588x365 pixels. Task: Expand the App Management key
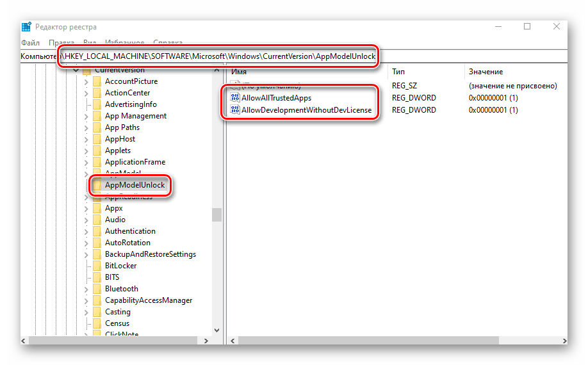pyautogui.click(x=86, y=116)
